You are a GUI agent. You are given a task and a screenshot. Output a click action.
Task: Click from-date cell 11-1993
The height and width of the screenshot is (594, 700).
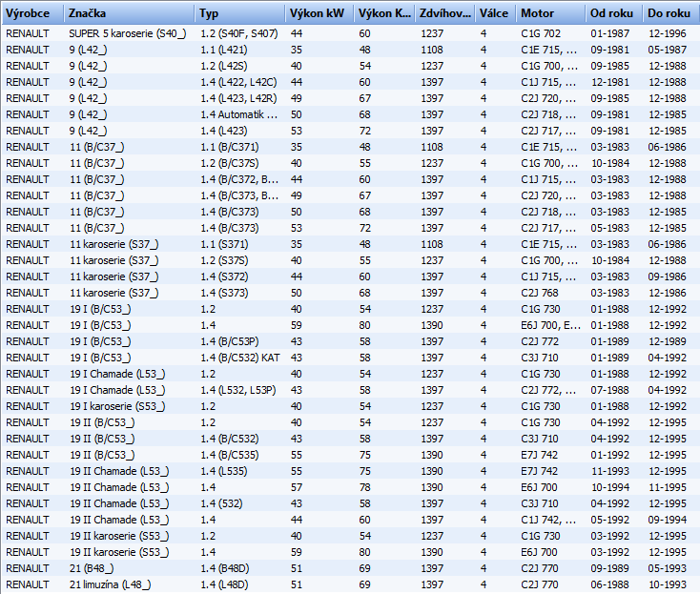pos(609,471)
